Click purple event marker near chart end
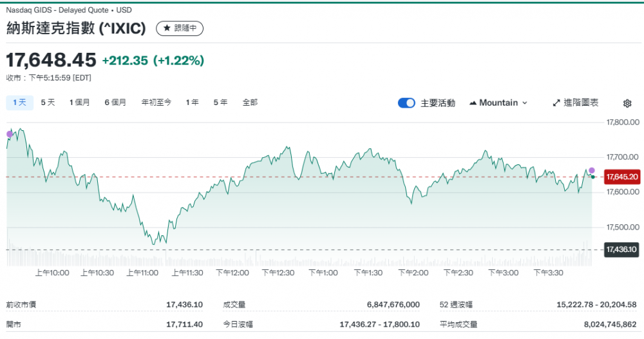Viewport: 644px width, 339px height. [592, 171]
